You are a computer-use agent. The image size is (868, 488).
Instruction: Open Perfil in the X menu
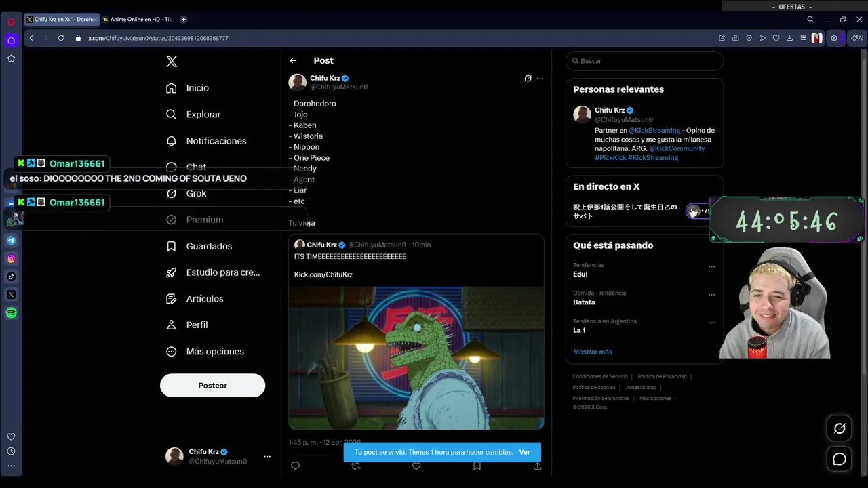188,325
